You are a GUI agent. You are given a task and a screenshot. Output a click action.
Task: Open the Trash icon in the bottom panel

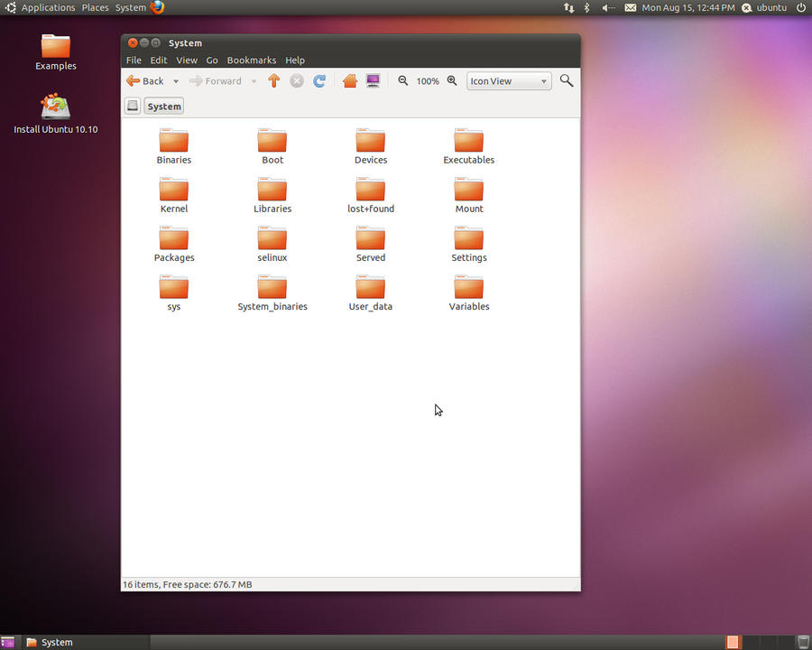(x=803, y=642)
